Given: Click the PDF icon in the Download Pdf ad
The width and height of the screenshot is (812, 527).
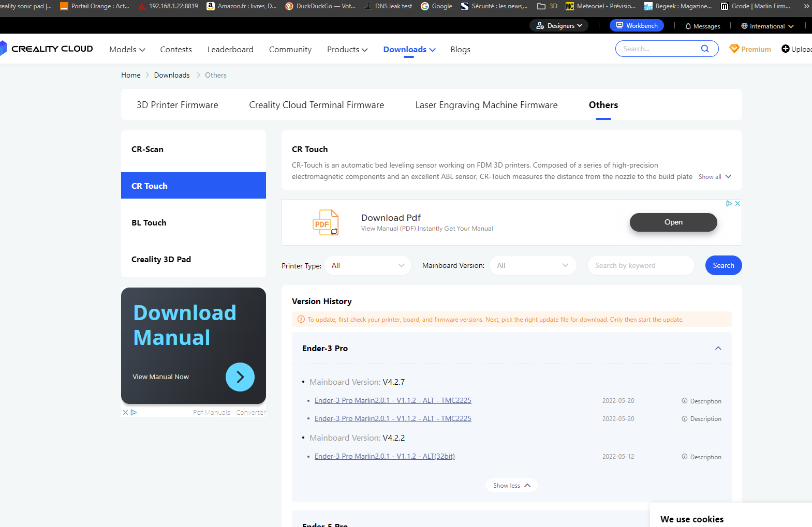Looking at the screenshot, I should tap(326, 222).
